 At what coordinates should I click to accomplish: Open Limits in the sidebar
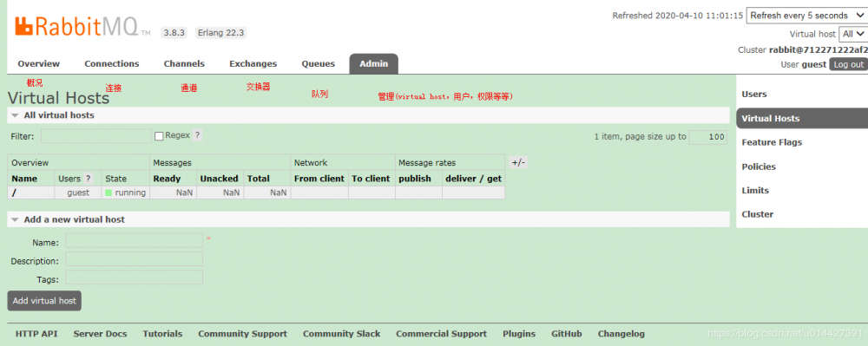(755, 190)
